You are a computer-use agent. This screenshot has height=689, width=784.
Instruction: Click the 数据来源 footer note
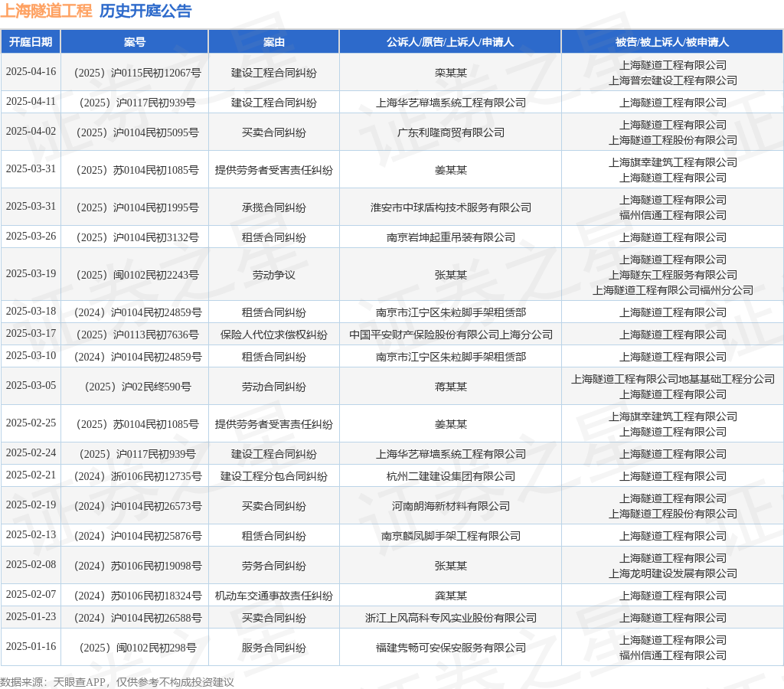[116, 682]
